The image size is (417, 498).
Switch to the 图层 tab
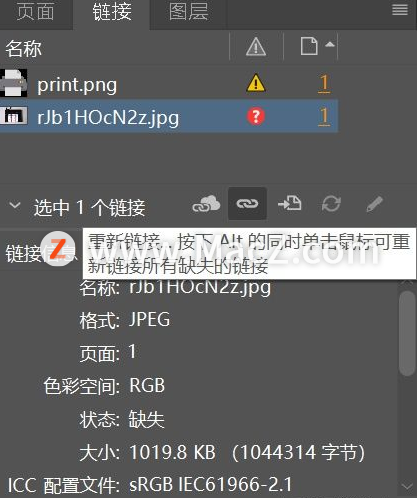[188, 12]
